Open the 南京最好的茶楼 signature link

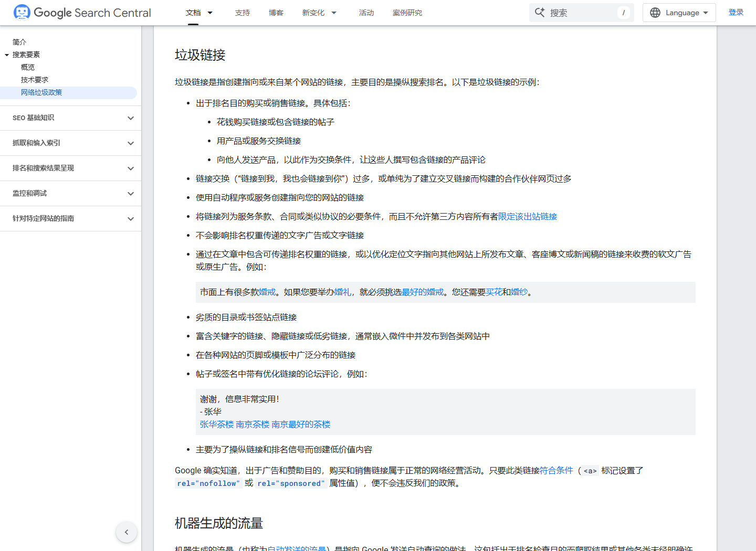point(301,425)
